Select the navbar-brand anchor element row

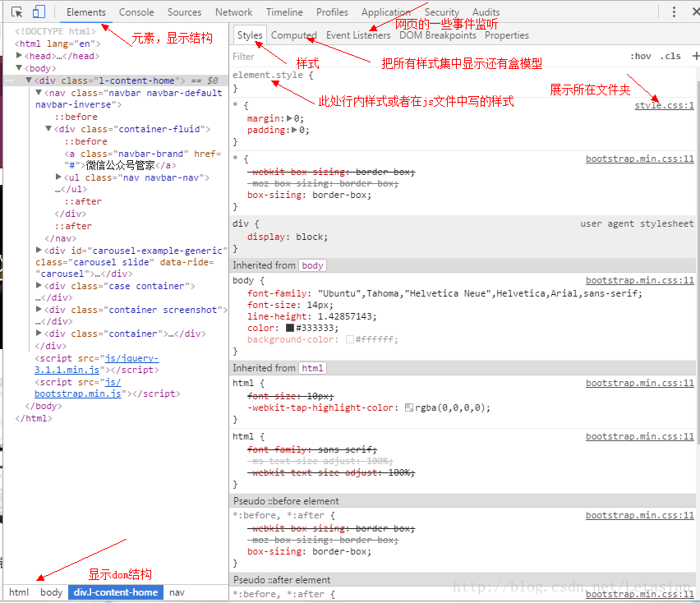point(142,159)
